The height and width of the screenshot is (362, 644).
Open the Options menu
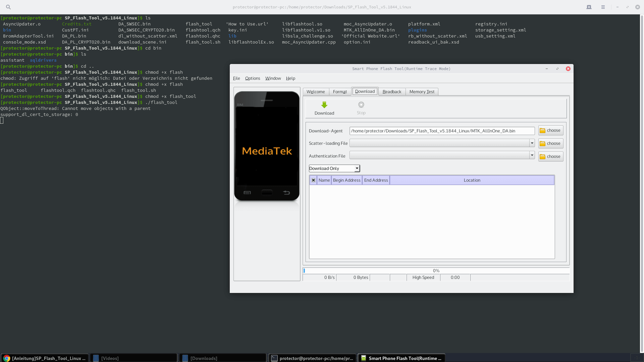coord(253,78)
